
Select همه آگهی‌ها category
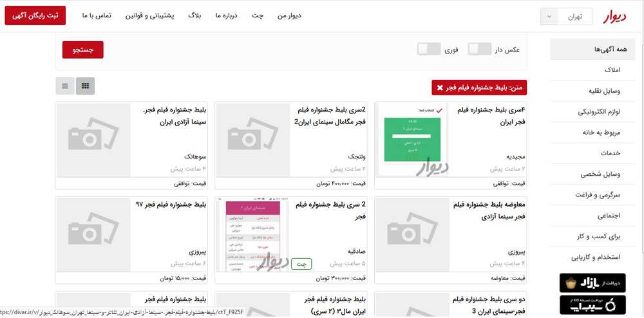(x=592, y=49)
